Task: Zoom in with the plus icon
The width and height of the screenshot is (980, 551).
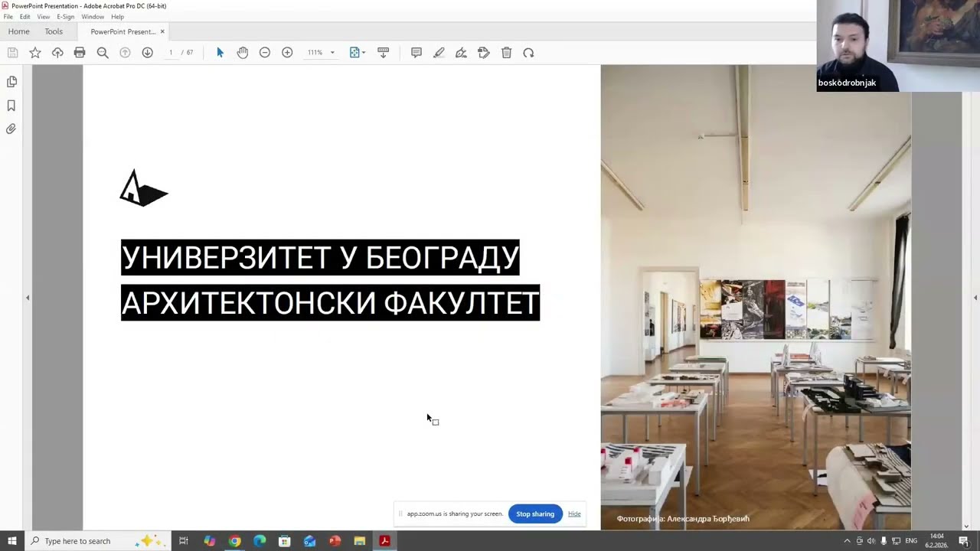Action: point(287,53)
